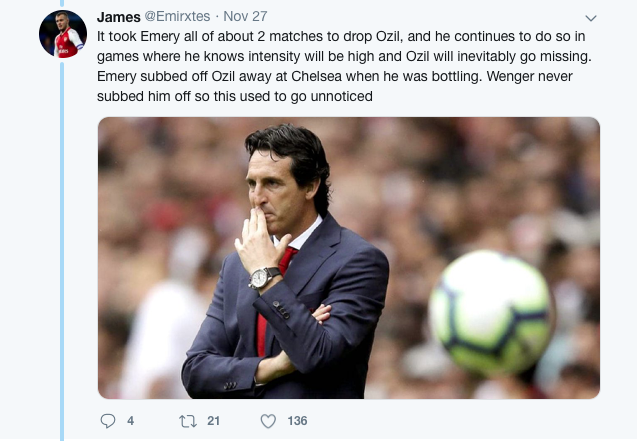637x441 pixels.
Task: Open the attached photo of the manager
Action: click(x=348, y=258)
